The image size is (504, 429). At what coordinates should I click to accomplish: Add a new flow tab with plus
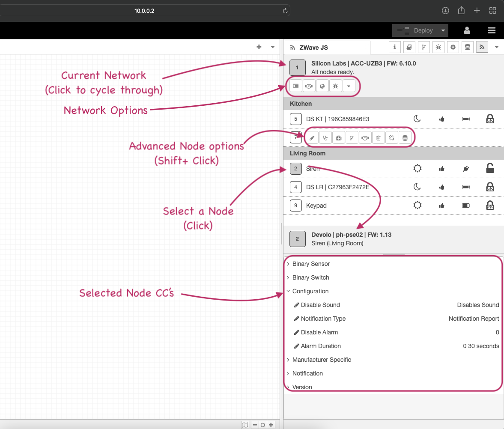click(x=259, y=47)
